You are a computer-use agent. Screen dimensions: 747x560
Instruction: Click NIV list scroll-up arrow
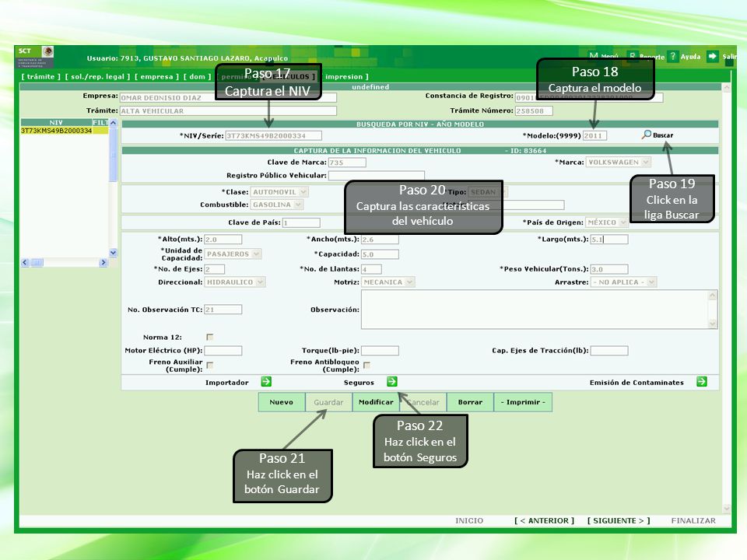(113, 122)
